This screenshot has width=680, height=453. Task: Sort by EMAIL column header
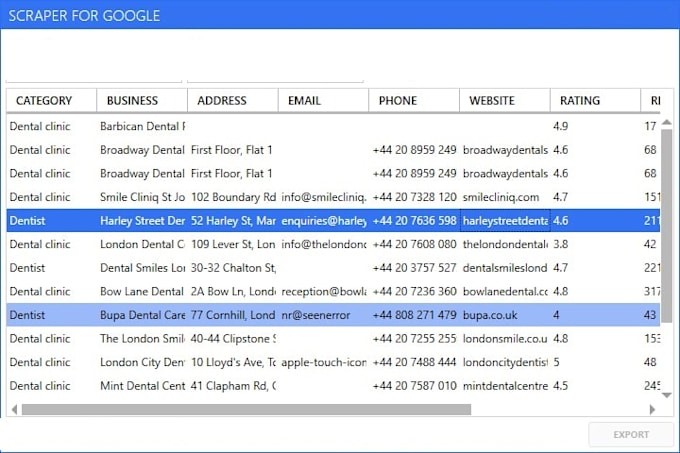pyautogui.click(x=324, y=101)
